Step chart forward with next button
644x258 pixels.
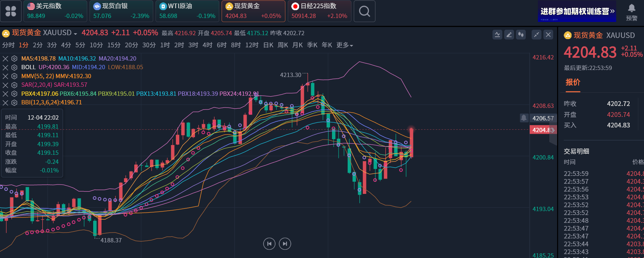pyautogui.click(x=285, y=244)
